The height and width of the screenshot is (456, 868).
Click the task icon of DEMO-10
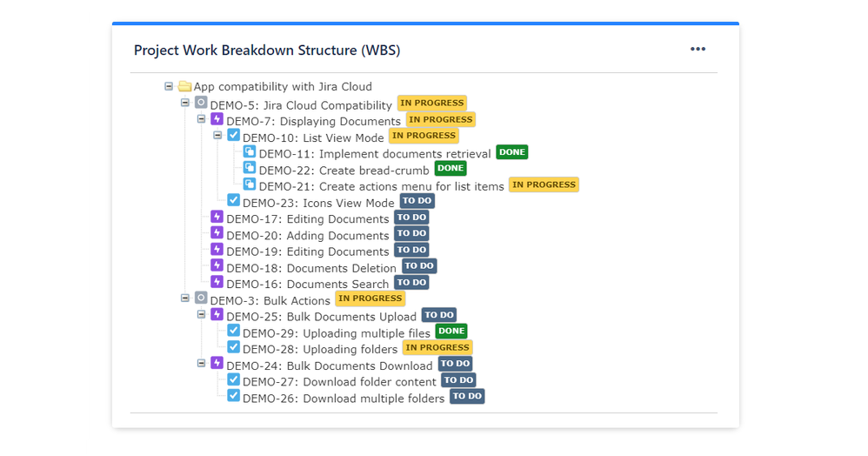(234, 135)
